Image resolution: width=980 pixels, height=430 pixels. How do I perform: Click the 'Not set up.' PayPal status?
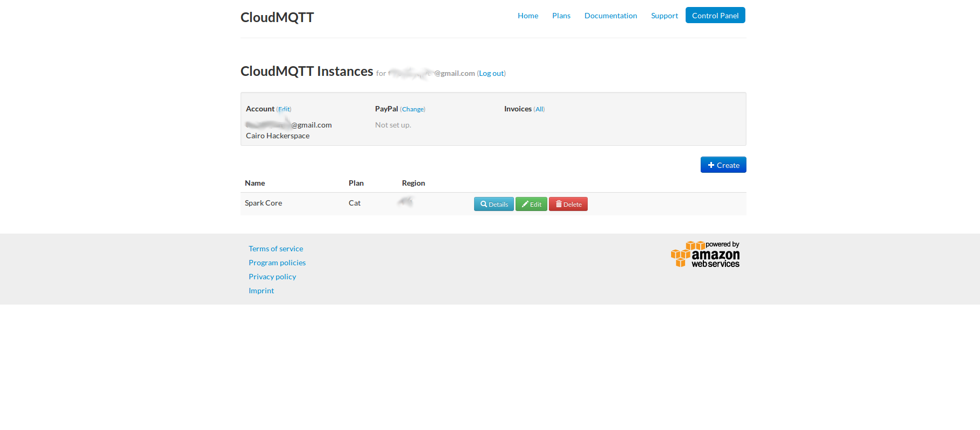[x=393, y=125]
